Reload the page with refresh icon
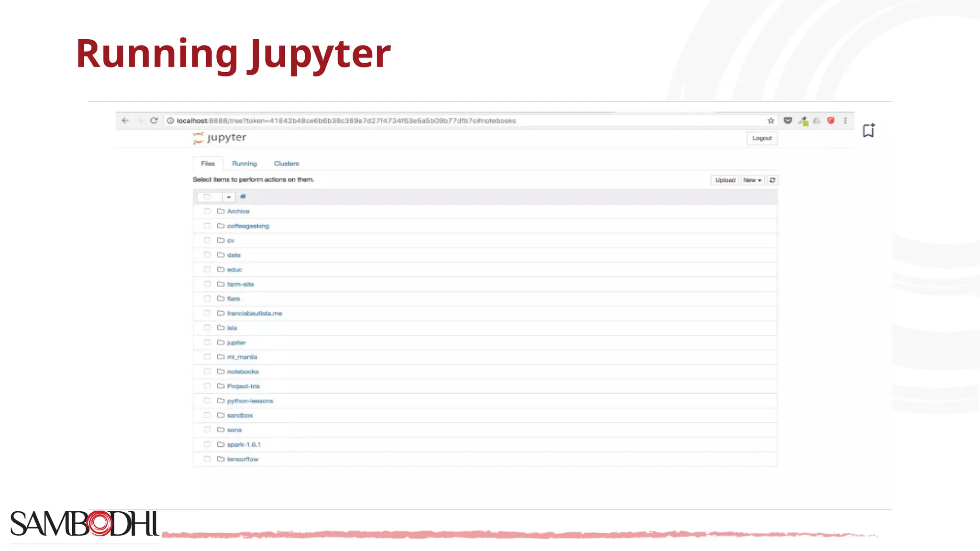The image size is (980, 551). pos(154,121)
